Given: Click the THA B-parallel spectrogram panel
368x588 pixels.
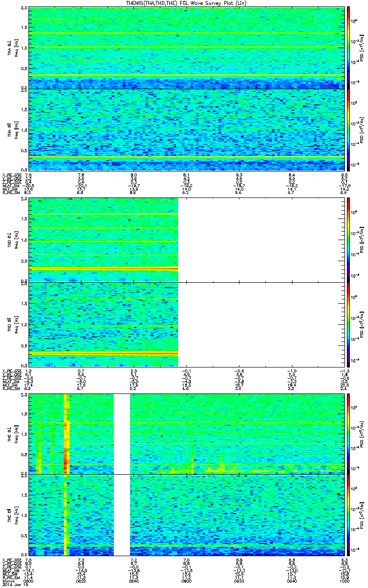Looking at the screenshot, I should pyautogui.click(x=185, y=129).
